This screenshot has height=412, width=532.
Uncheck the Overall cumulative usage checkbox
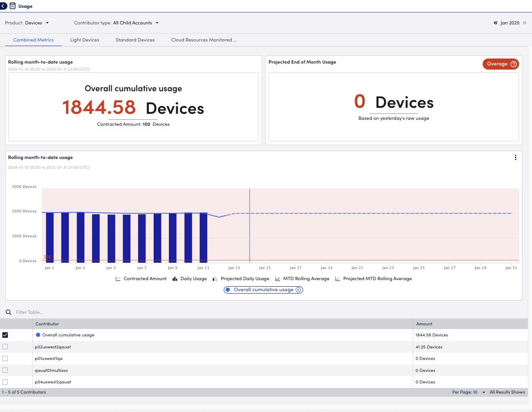coord(5,335)
